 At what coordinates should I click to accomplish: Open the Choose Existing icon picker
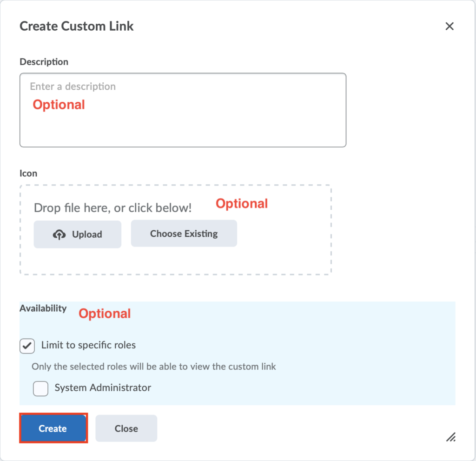pos(184,234)
